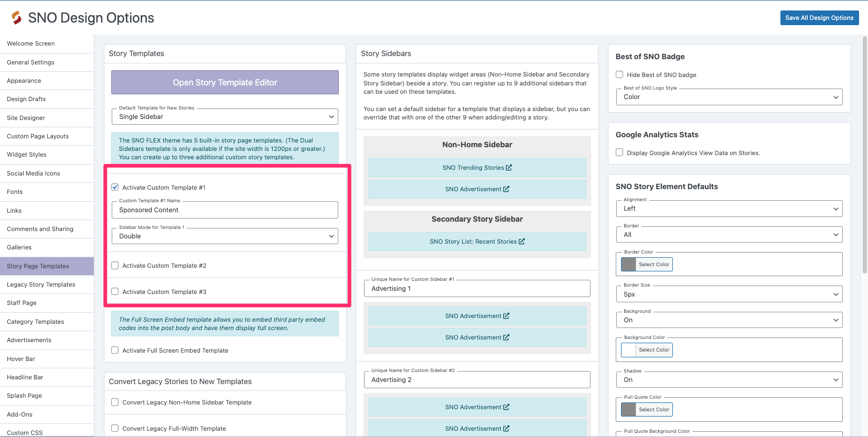
Task: Open Custom Page Layouts menu item
Action: [47, 136]
